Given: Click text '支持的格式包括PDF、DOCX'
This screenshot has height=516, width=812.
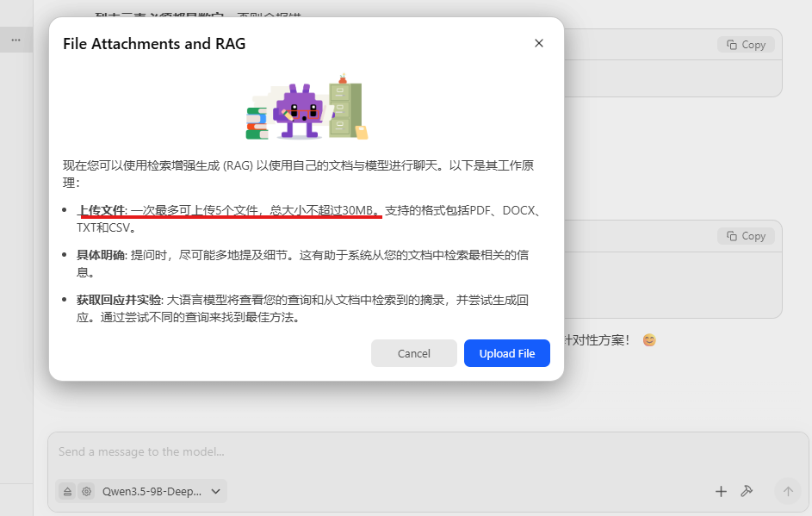Looking at the screenshot, I should pyautogui.click(x=460, y=210).
